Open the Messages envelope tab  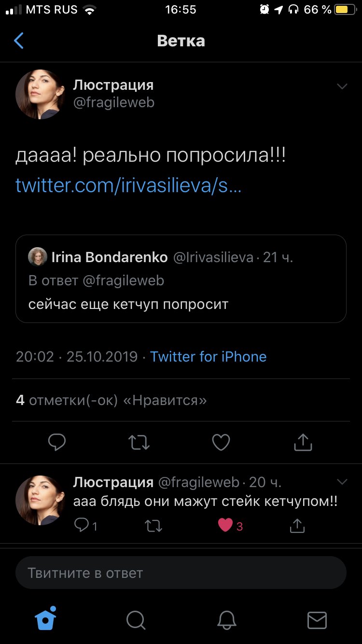[x=317, y=620]
